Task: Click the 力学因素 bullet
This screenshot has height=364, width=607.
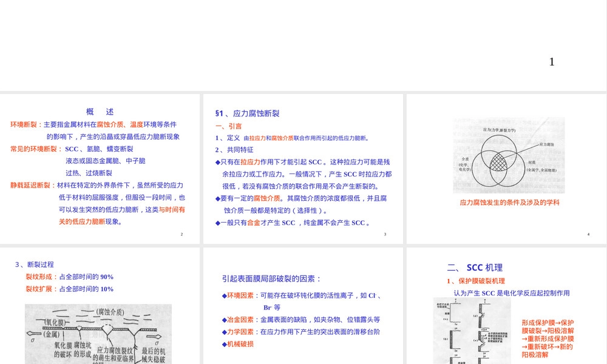Action: 301,332
